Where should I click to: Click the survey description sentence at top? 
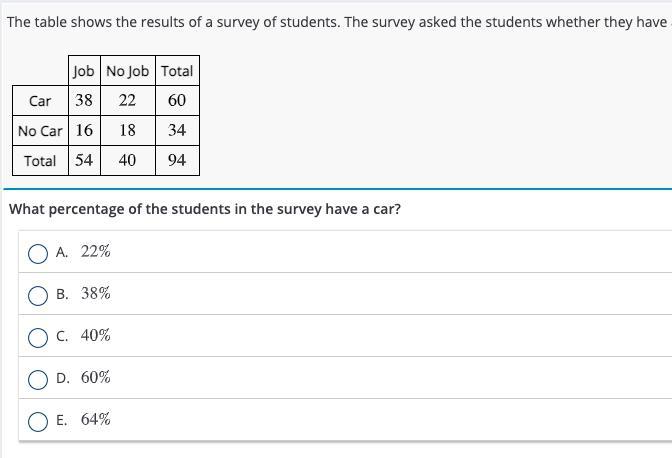pyautogui.click(x=336, y=21)
